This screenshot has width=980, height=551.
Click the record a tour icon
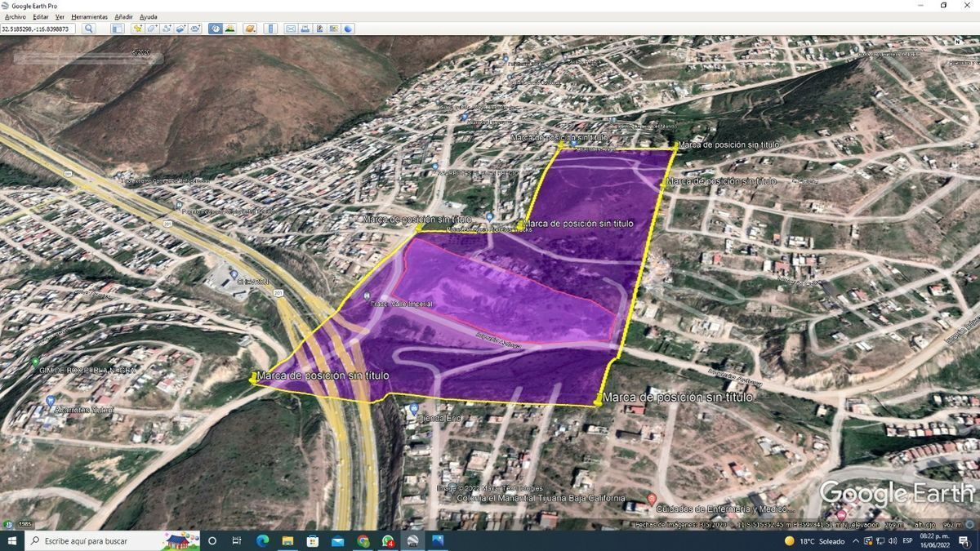pos(195,29)
